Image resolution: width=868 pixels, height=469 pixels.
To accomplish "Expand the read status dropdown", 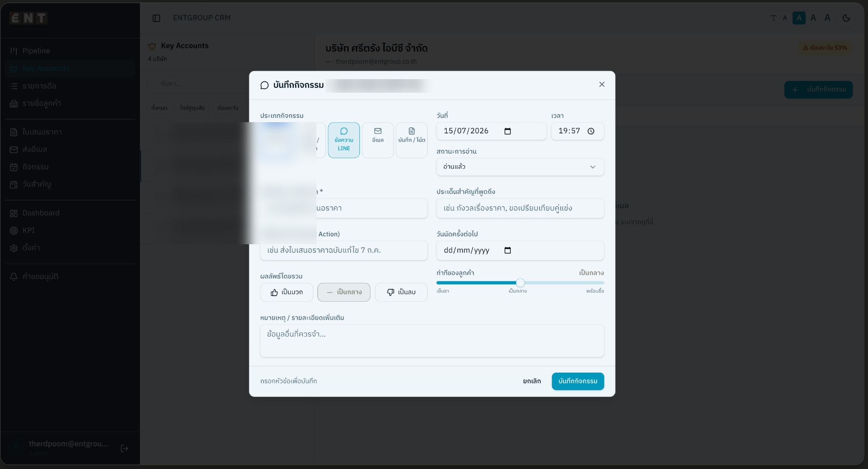I will (520, 167).
